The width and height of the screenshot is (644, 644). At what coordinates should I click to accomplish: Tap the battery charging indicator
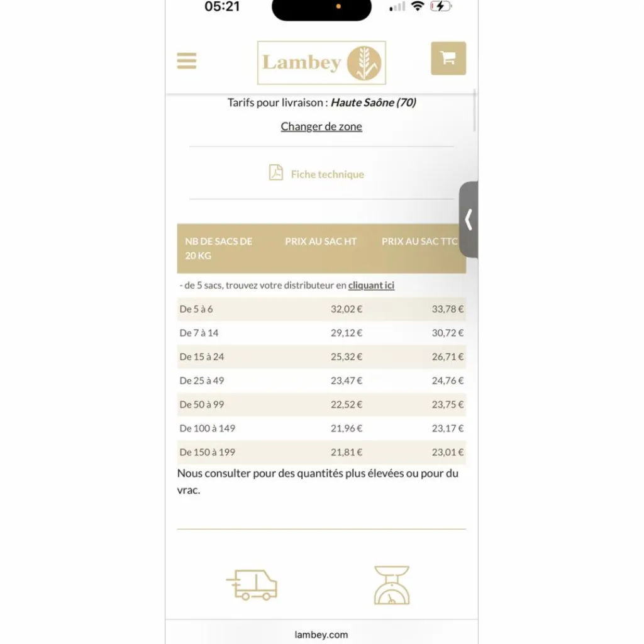[x=441, y=6]
